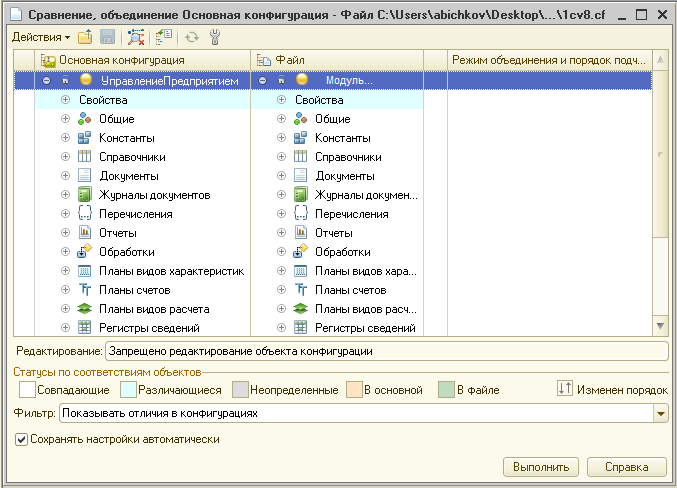
Task: Click the lock icon beside УправлениеПредприятием
Action: click(65, 80)
